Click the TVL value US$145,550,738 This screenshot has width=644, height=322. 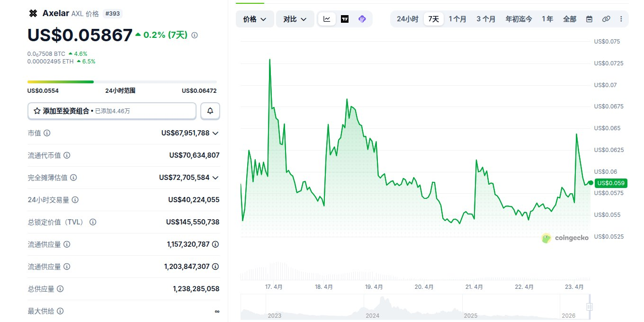(193, 222)
